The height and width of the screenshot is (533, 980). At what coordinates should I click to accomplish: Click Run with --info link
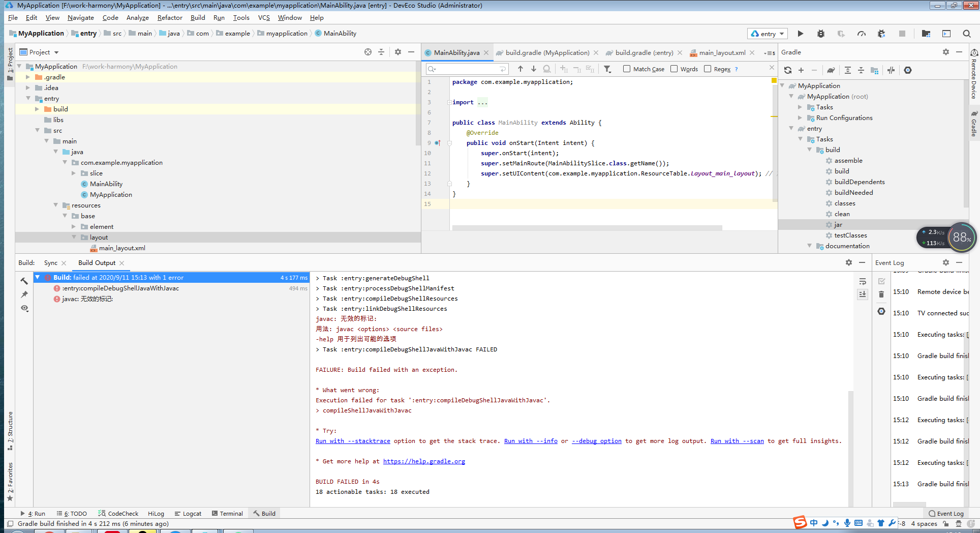tap(531, 441)
